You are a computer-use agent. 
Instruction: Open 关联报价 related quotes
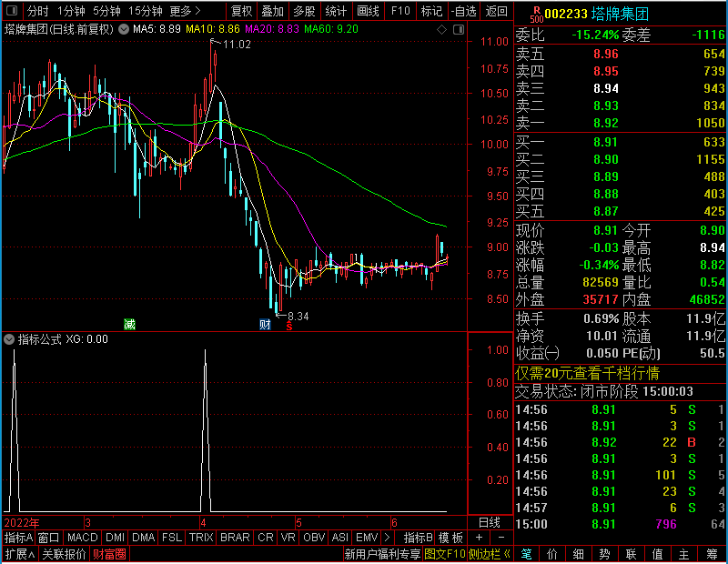(64, 554)
